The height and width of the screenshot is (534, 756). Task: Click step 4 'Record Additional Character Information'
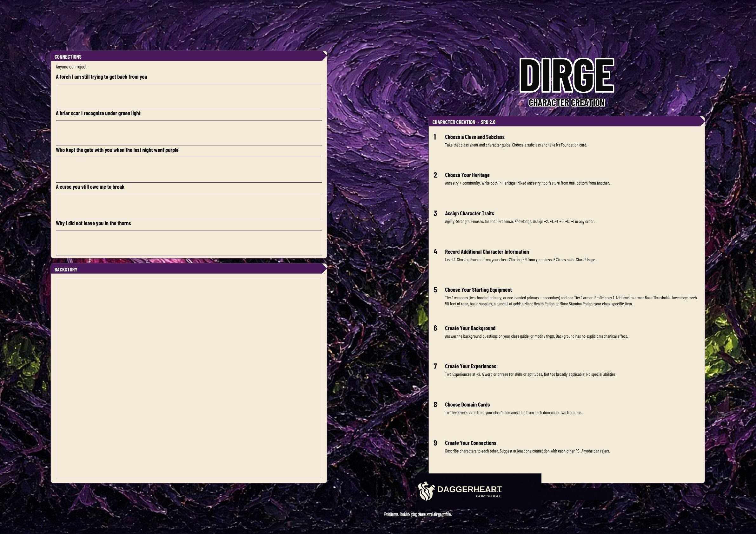point(487,252)
